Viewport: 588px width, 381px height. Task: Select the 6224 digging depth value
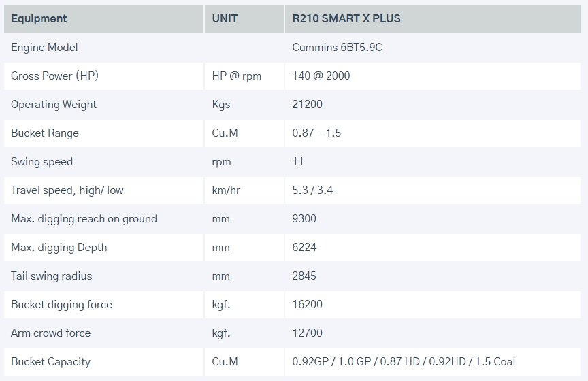(x=304, y=248)
